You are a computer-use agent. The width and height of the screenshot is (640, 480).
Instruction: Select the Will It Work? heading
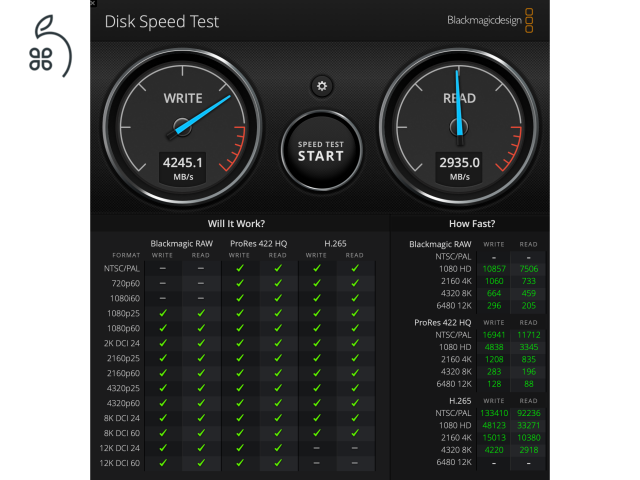click(236, 224)
